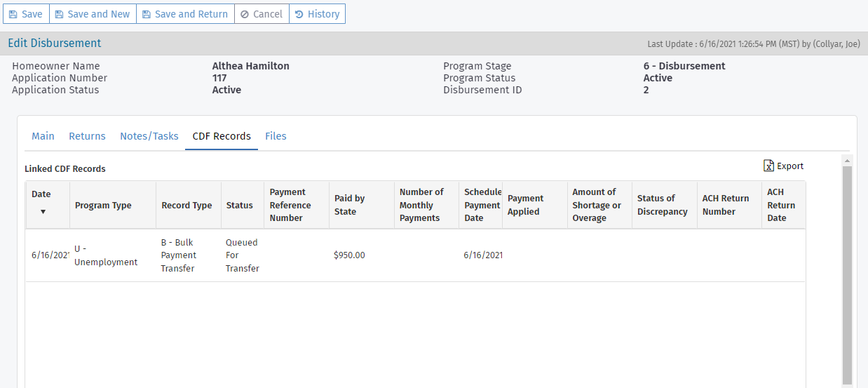Click the vertical scrollbar of records panel

click(x=847, y=276)
